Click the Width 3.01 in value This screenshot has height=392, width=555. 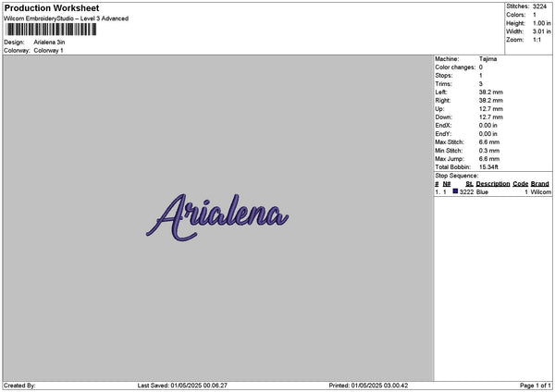[x=541, y=31]
